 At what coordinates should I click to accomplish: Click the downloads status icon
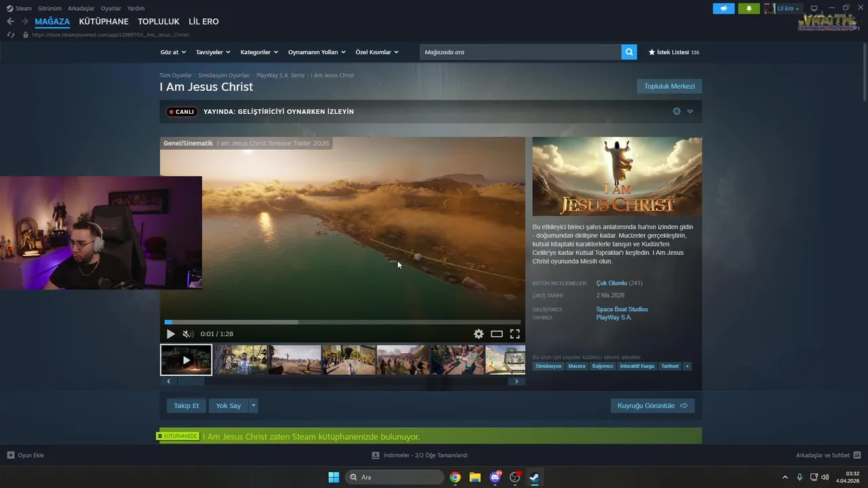[376, 455]
